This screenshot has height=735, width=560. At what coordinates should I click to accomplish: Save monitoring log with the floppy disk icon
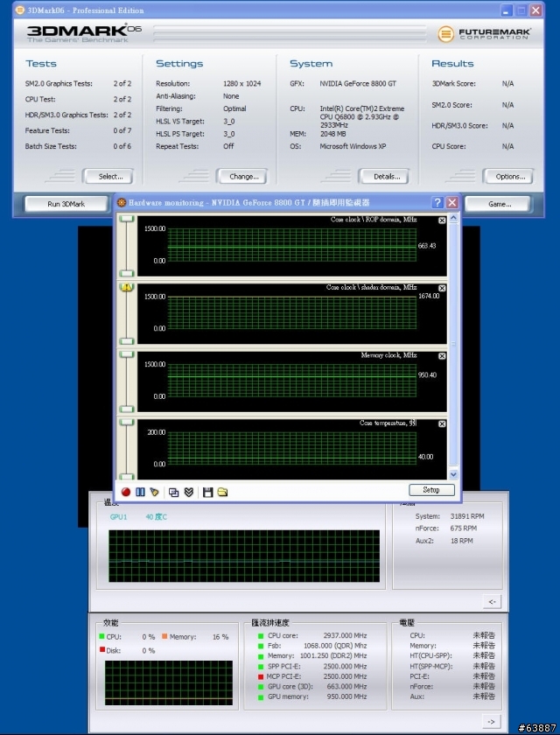point(208,492)
